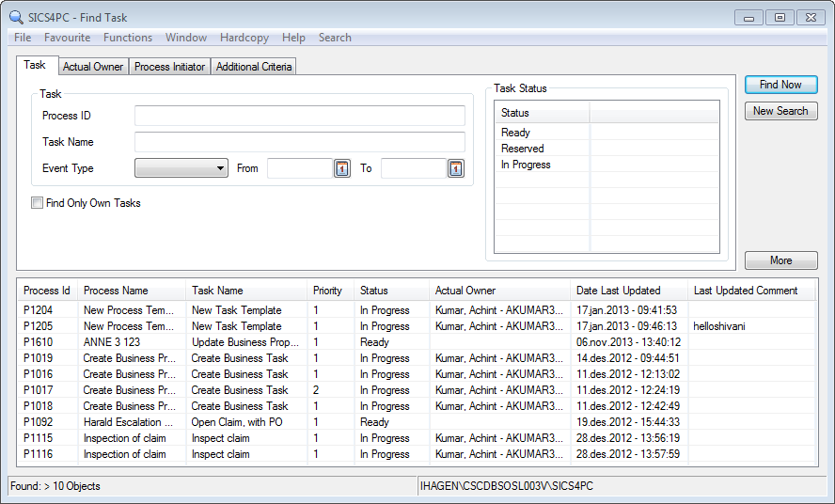Screen dimensions: 835x504
Task: Open the File menu
Action: pyautogui.click(x=23, y=38)
